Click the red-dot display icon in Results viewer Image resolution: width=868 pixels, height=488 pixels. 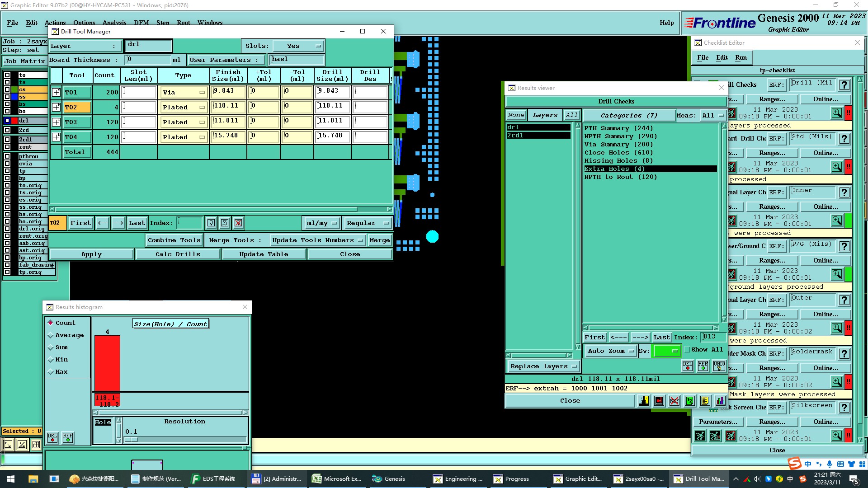coord(659,400)
